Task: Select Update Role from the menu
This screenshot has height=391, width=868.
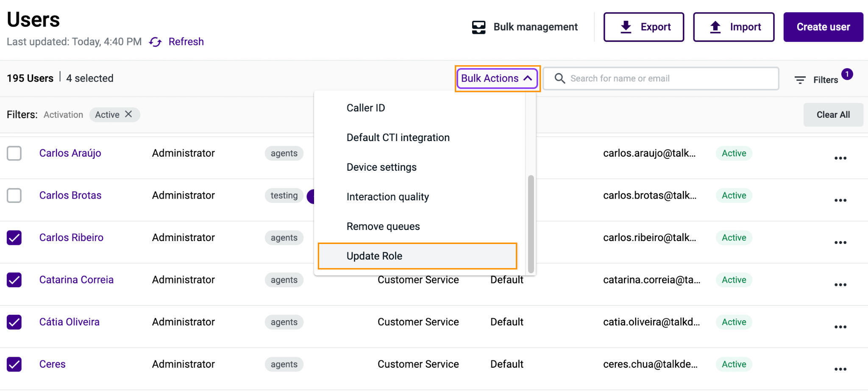Action: point(417,256)
